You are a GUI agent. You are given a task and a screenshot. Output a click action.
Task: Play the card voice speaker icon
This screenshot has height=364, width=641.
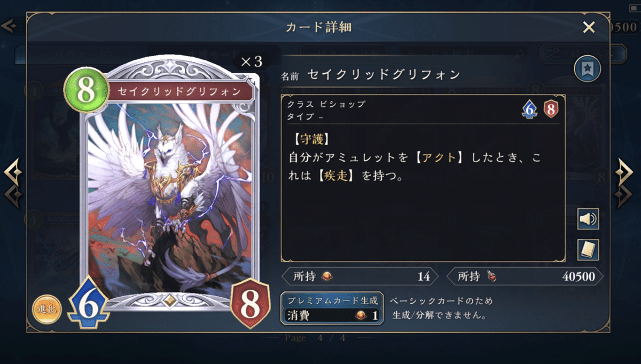[x=588, y=219]
